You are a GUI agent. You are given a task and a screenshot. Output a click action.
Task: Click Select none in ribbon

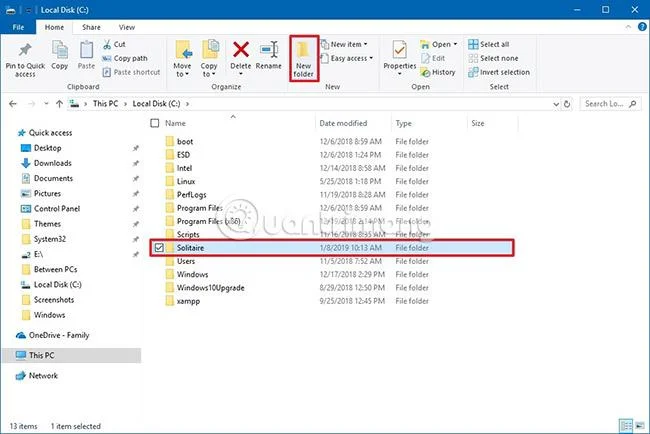493,58
